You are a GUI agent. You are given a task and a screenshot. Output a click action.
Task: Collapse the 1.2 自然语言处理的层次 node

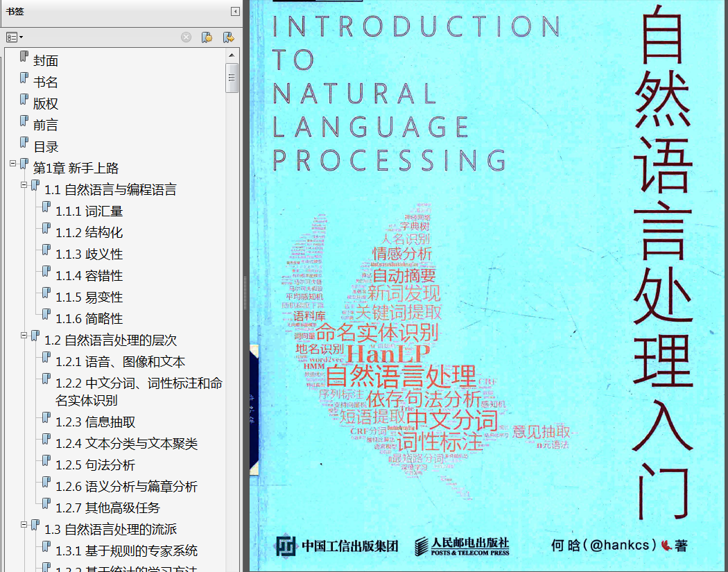click(24, 335)
